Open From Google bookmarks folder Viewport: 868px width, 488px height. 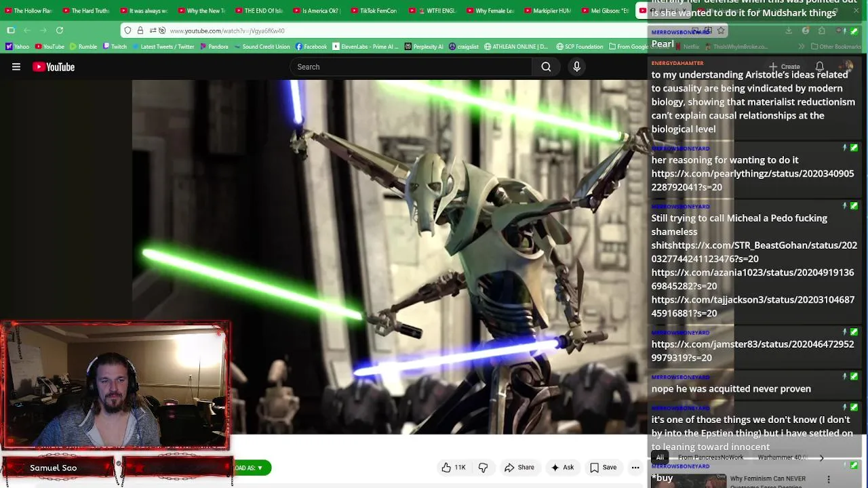627,47
